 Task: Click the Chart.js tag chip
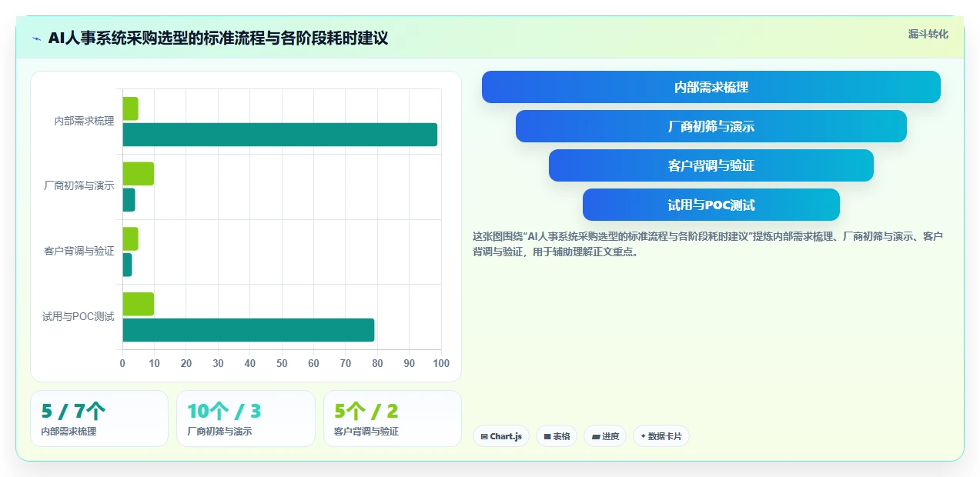pos(500,436)
